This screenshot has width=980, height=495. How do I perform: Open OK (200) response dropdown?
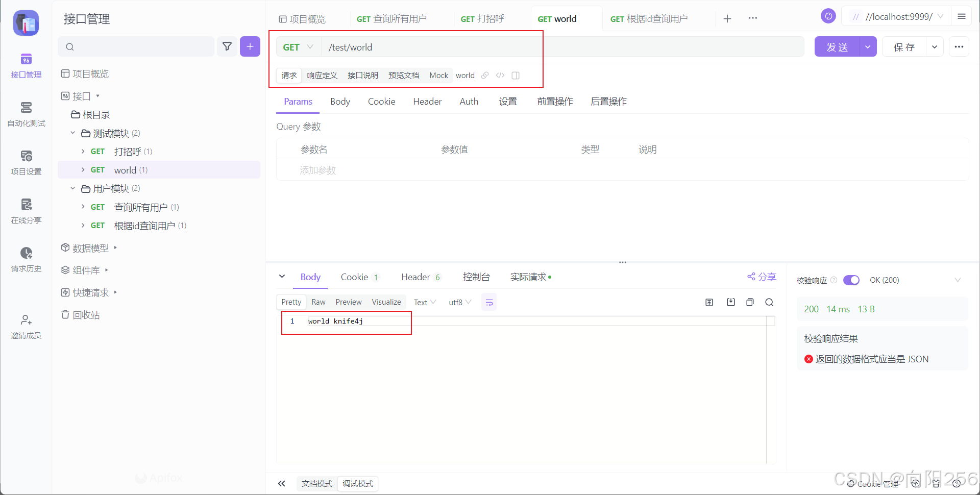(915, 280)
